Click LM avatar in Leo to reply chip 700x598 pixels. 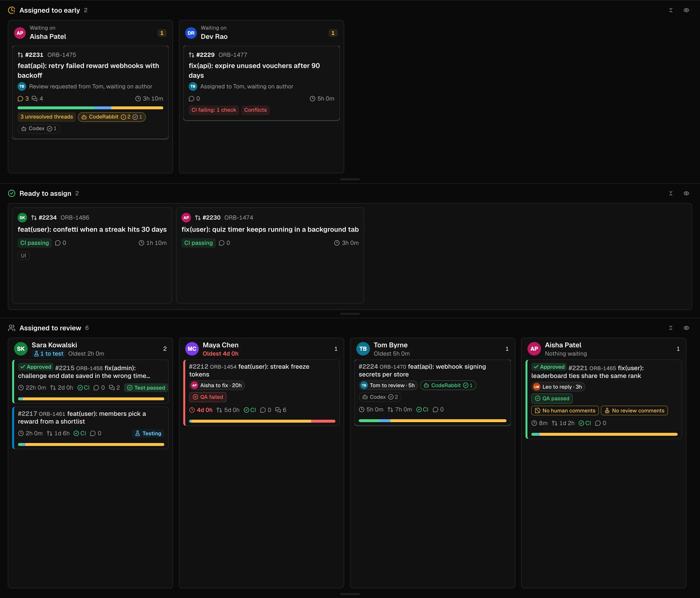tap(536, 387)
